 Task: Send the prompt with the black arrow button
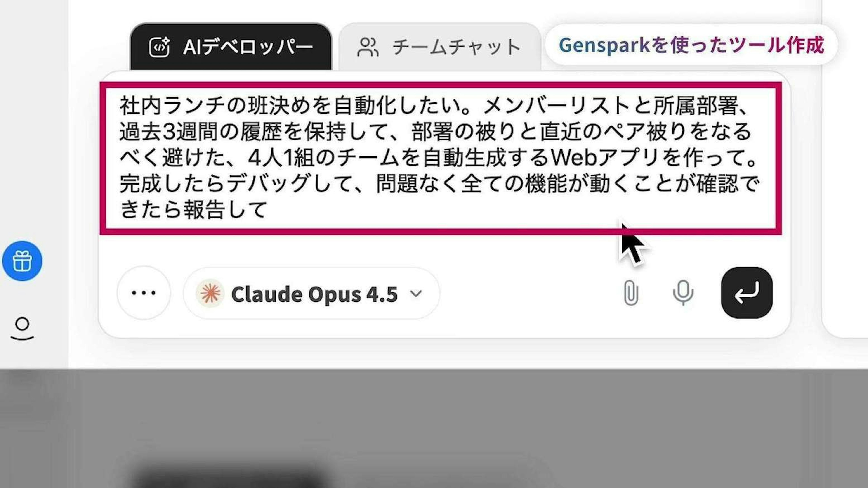tap(747, 293)
